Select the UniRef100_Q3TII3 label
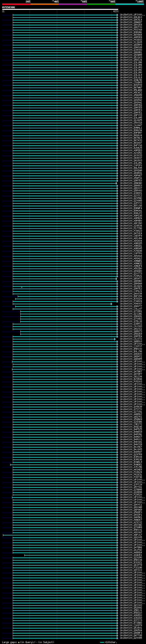 131,620
